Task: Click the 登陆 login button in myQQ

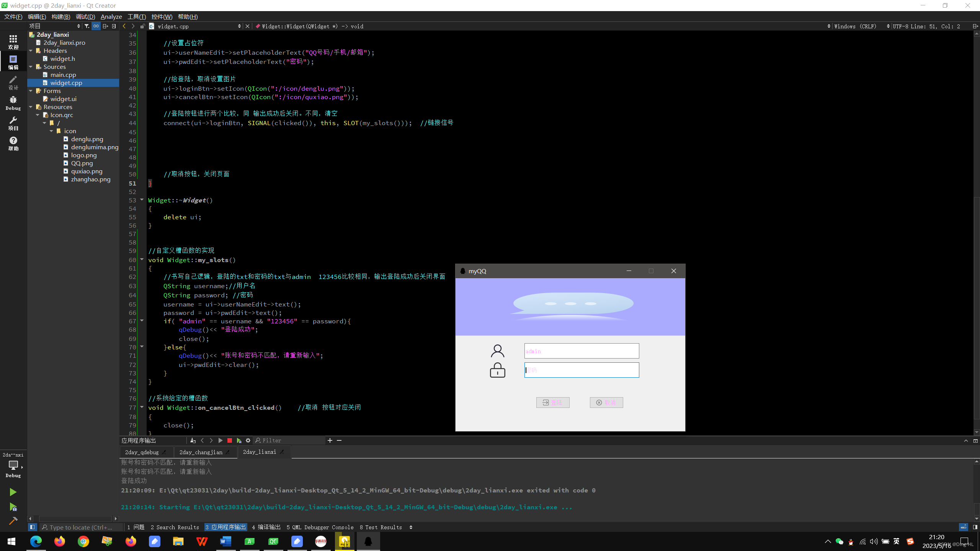Action: coord(553,403)
